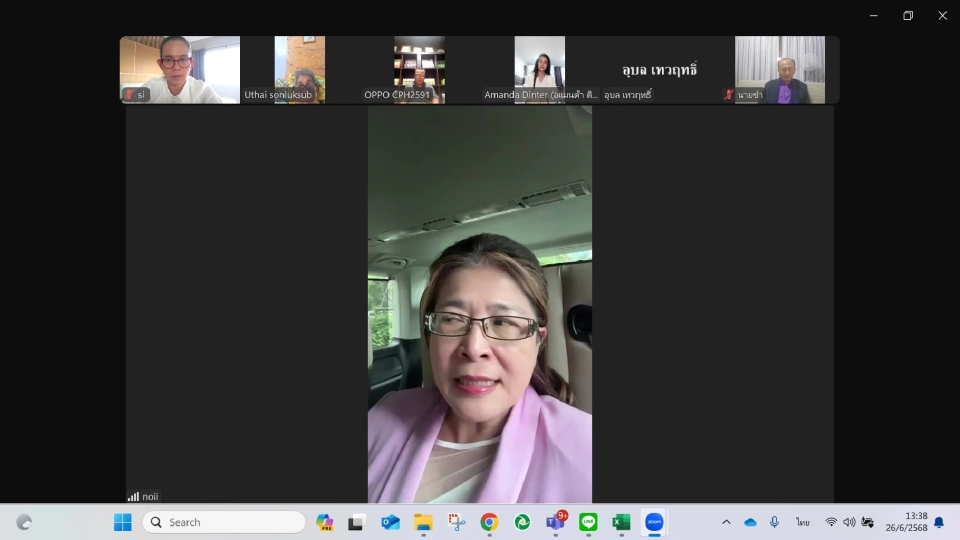960x540 pixels.
Task: Switch the Thai input language indicator
Action: click(x=802, y=522)
